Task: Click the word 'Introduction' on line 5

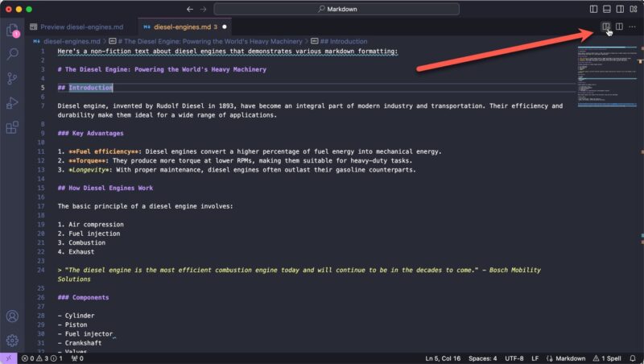Action: tap(90, 88)
